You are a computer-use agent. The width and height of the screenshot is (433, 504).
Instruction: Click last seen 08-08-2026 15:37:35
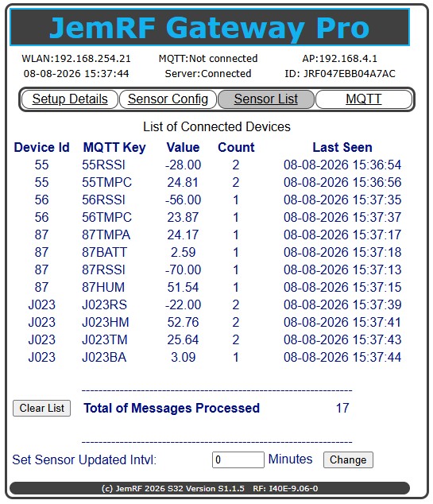pos(342,200)
